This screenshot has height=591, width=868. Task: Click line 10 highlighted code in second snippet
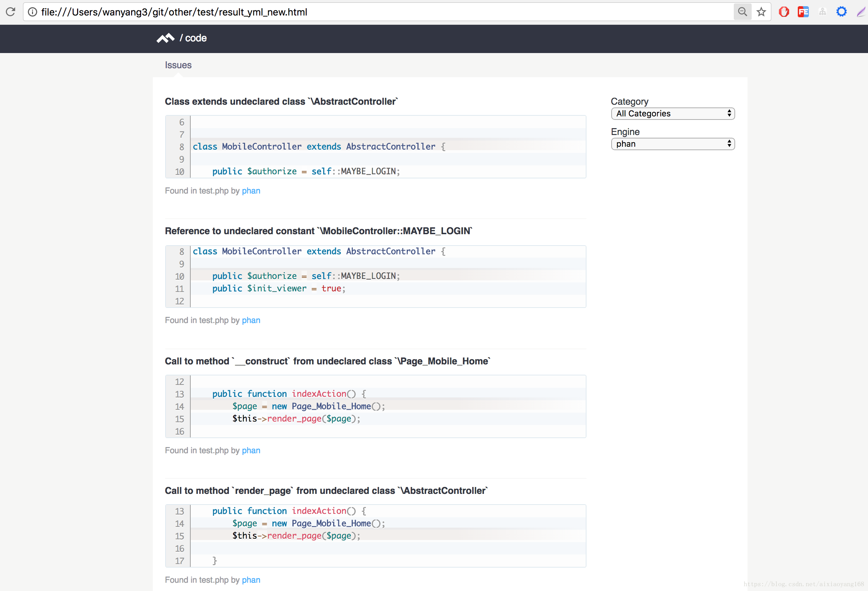(306, 276)
